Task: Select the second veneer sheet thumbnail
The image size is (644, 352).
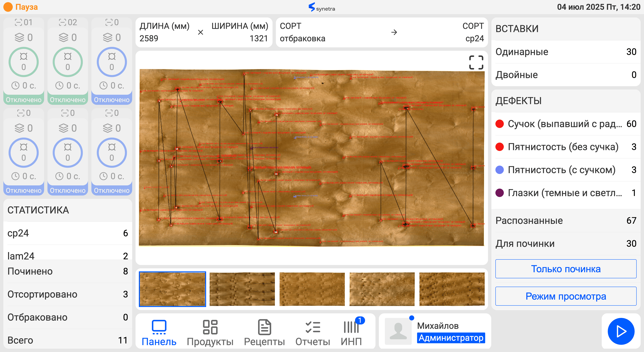Action: [x=242, y=289]
